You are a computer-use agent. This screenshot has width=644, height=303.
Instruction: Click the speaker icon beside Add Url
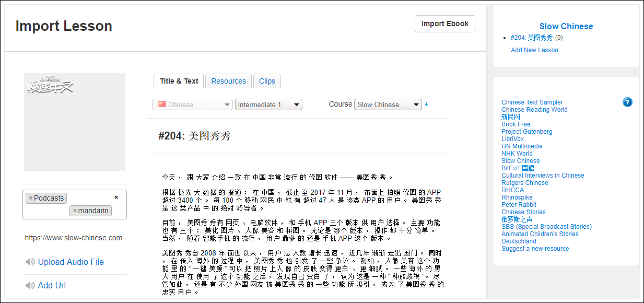(30, 286)
